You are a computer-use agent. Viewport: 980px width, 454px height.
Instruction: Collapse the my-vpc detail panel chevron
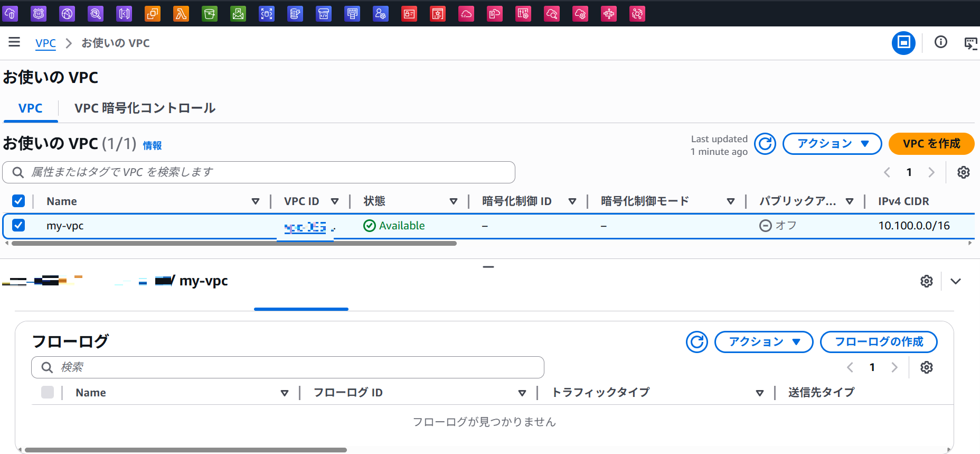point(956,281)
